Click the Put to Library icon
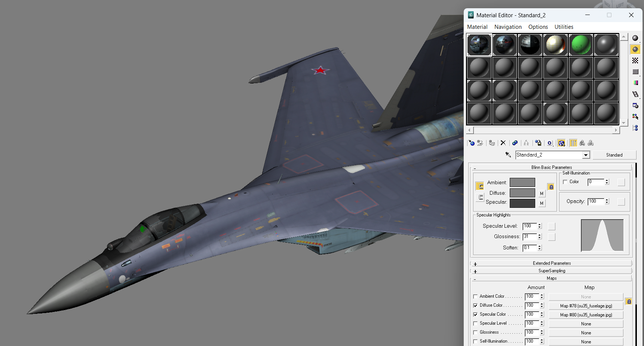The height and width of the screenshot is (346, 644). click(x=538, y=143)
